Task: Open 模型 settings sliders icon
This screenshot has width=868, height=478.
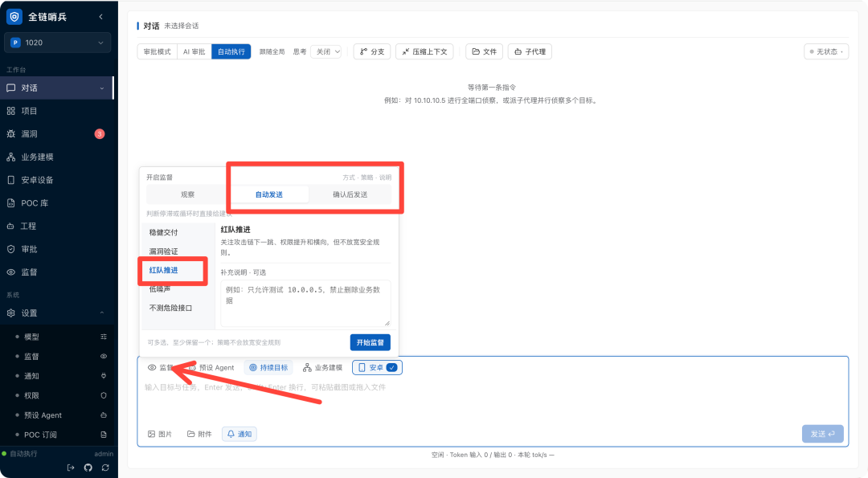Action: 104,337
